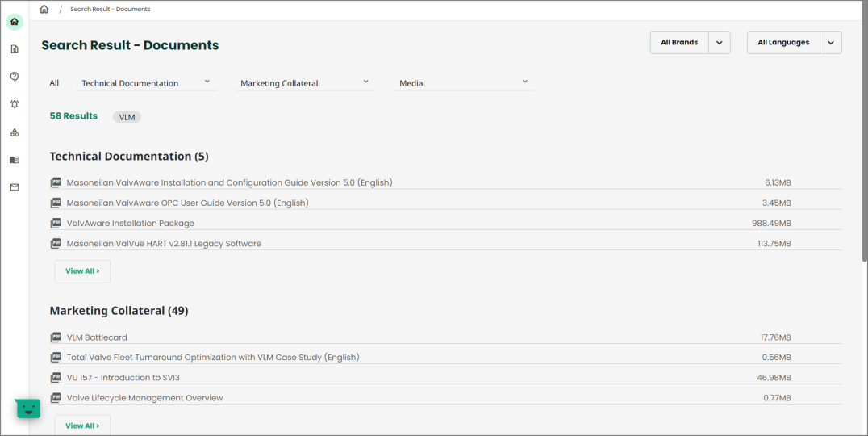Click the Home icon in the sidebar

click(15, 22)
